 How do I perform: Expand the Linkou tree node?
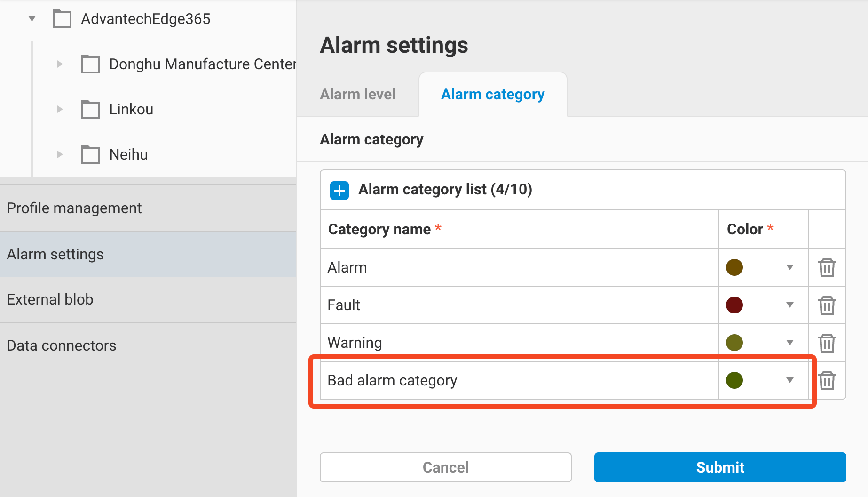click(60, 109)
